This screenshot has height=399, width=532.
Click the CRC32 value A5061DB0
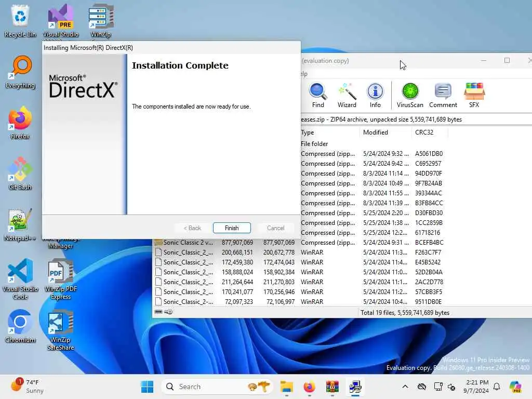point(429,154)
